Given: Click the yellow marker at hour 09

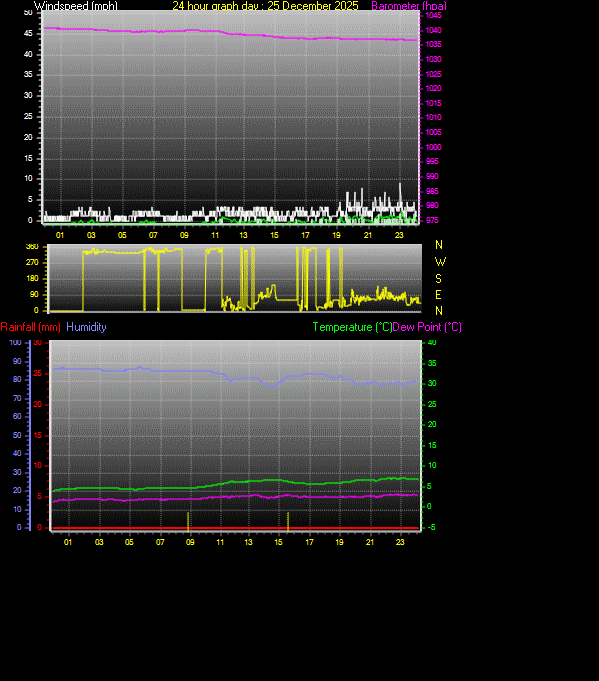Looking at the screenshot, I should click(x=188, y=521).
